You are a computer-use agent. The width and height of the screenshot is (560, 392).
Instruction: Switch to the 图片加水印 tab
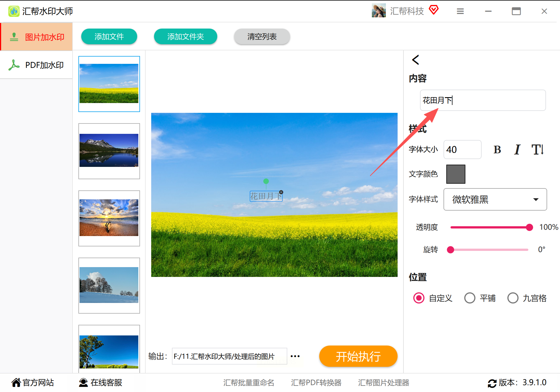36,37
